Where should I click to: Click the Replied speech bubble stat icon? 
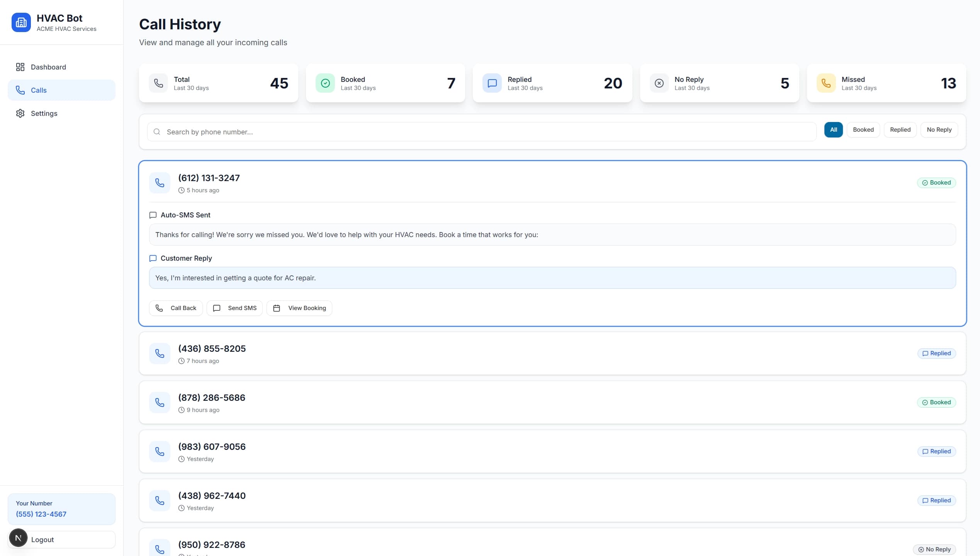pos(492,83)
